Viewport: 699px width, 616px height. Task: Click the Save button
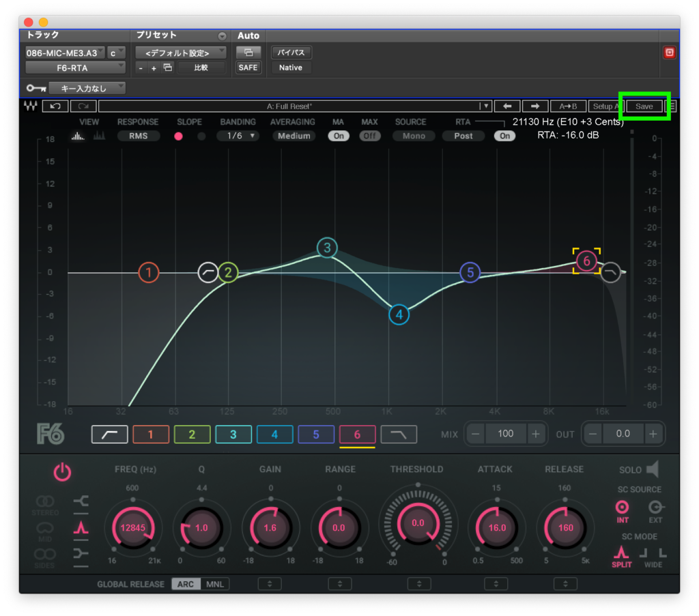click(x=644, y=106)
